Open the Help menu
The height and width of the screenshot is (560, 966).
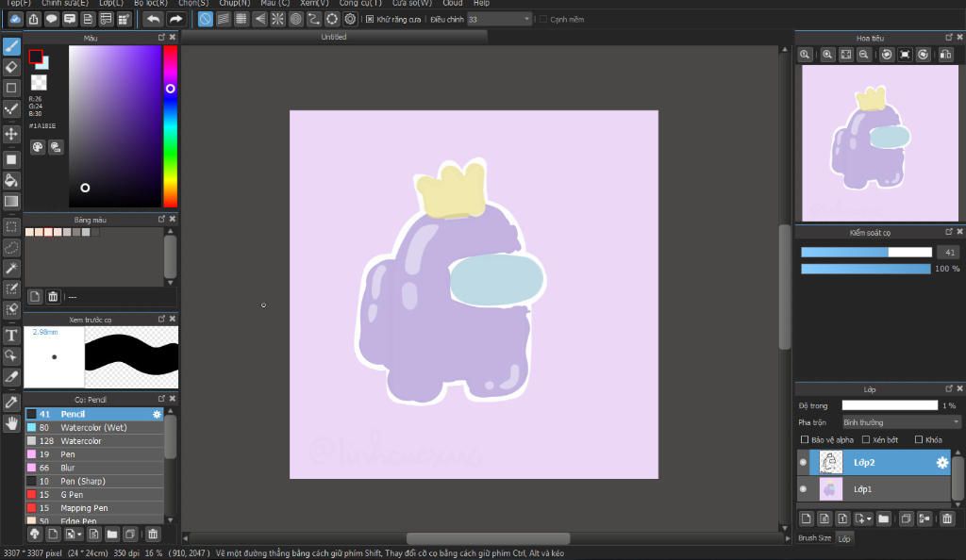point(481,3)
